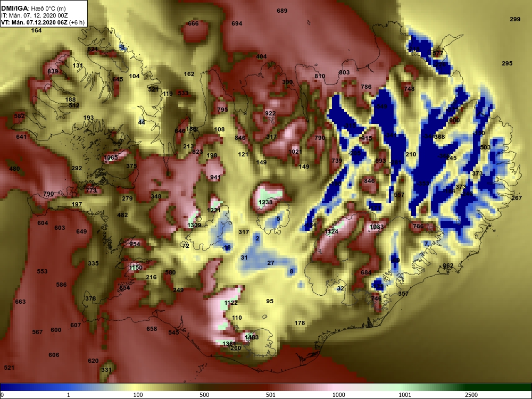
Task: Click the map value '1124'
Action: click(331, 232)
